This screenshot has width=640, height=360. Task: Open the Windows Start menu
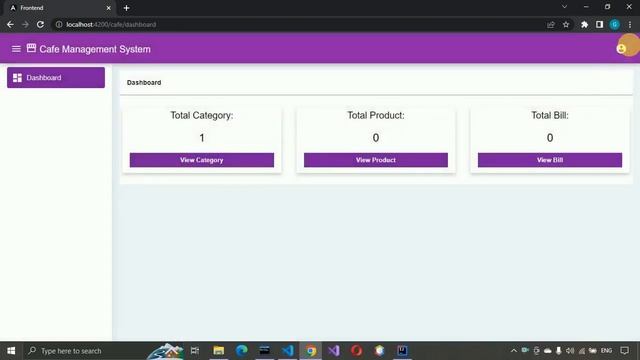click(x=11, y=351)
